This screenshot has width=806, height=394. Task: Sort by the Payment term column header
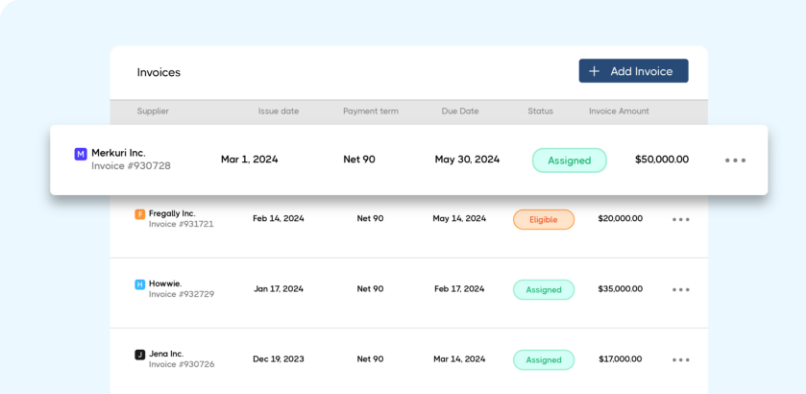[x=371, y=112]
